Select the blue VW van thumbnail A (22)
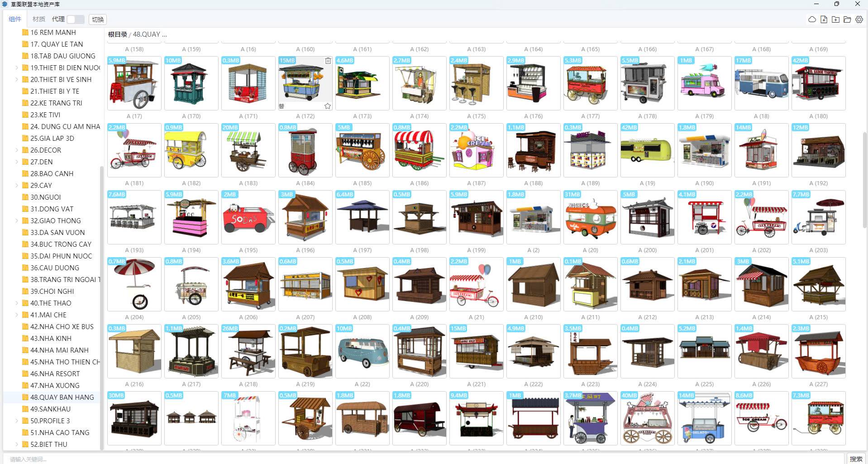This screenshot has width=868, height=464. coord(362,351)
